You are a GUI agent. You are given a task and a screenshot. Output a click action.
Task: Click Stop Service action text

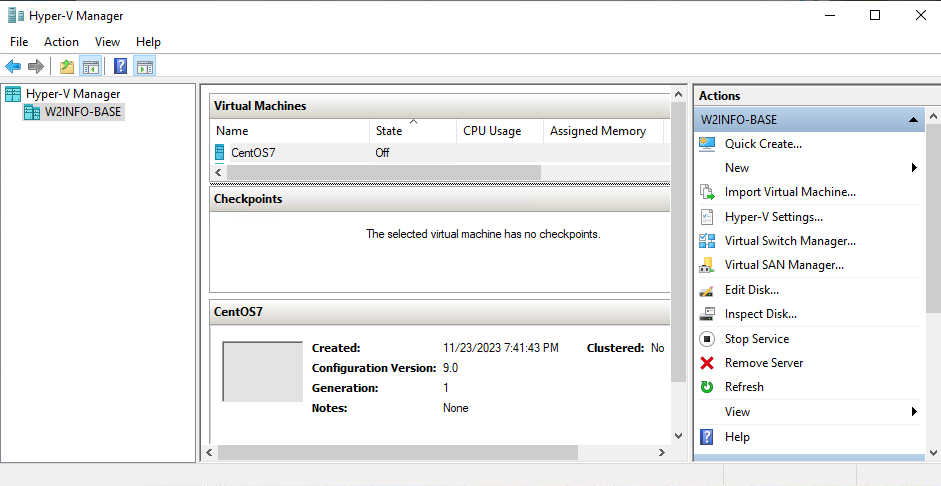[x=757, y=339]
